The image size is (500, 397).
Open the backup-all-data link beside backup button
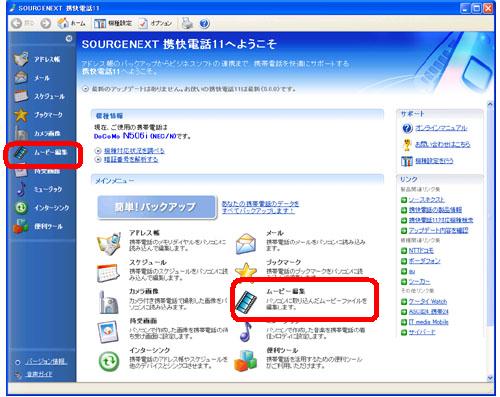coord(260,207)
